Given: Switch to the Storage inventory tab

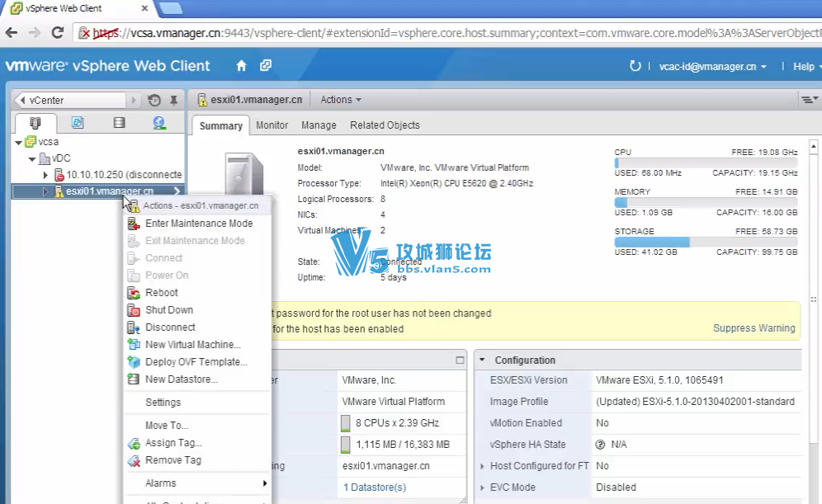Looking at the screenshot, I should pyautogui.click(x=120, y=123).
